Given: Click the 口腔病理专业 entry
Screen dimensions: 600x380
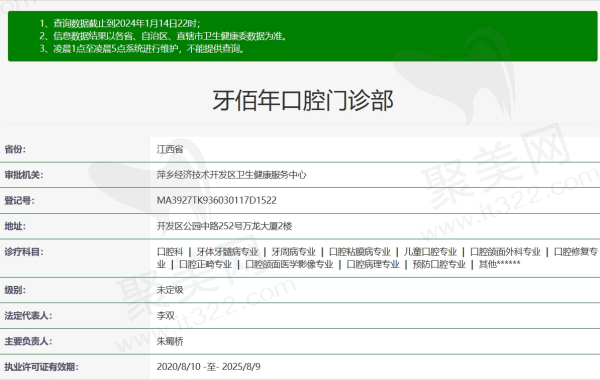Looking at the screenshot, I should [x=373, y=264].
